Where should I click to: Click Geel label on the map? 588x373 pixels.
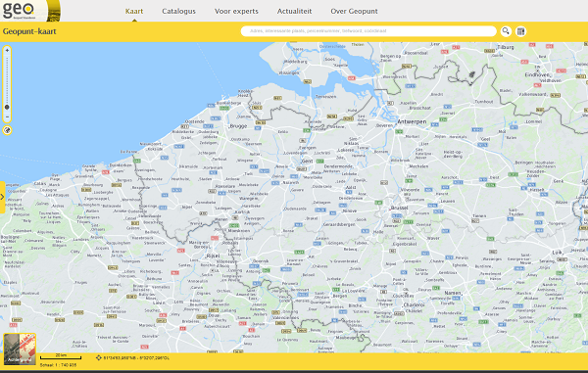[485, 139]
